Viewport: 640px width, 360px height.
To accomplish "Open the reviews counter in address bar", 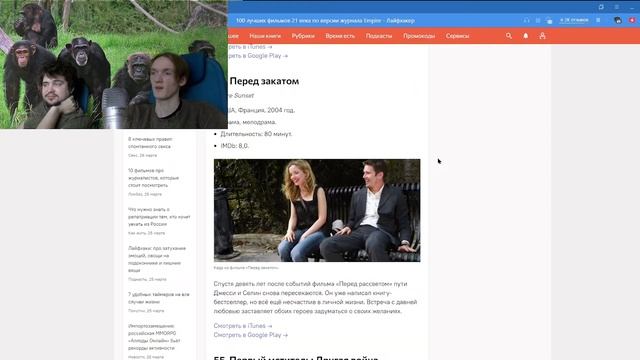I will pos(574,20).
